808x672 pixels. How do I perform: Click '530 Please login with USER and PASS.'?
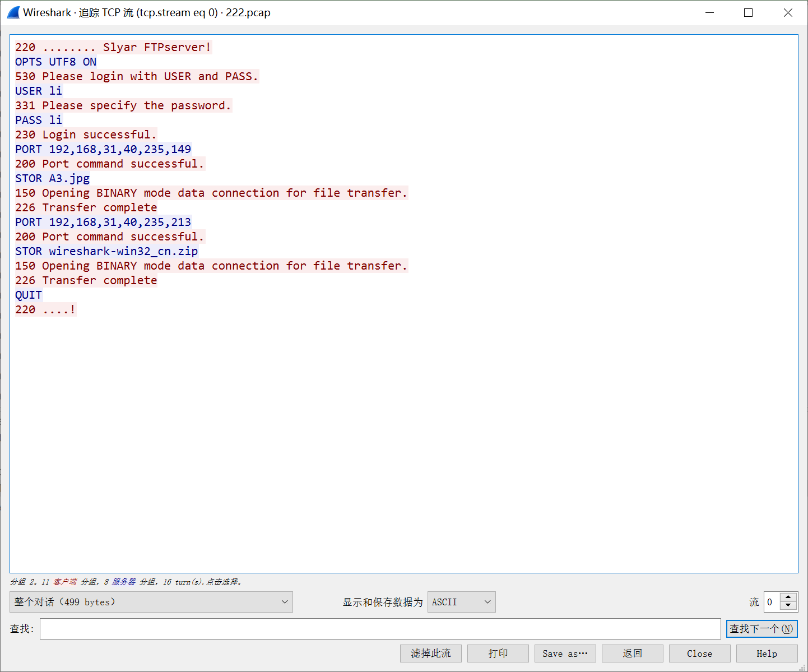pyautogui.click(x=137, y=76)
